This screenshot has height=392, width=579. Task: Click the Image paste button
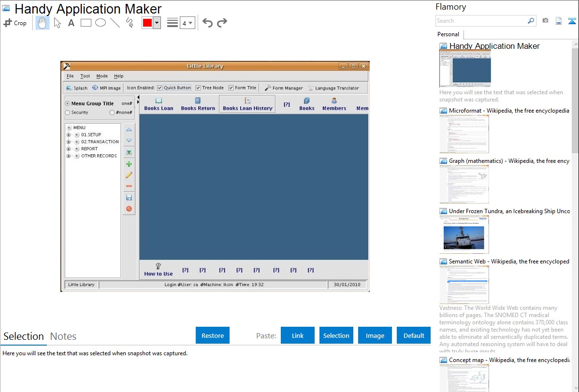375,335
